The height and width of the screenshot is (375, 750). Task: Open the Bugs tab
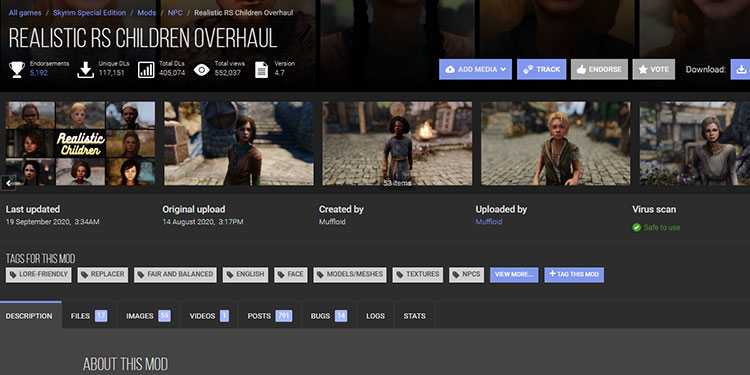pyautogui.click(x=329, y=316)
